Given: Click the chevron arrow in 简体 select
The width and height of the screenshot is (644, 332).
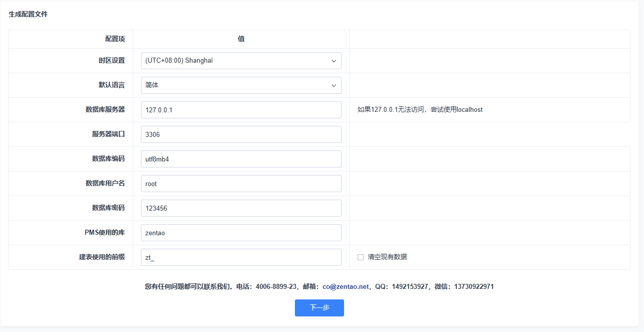Looking at the screenshot, I should pos(334,86).
